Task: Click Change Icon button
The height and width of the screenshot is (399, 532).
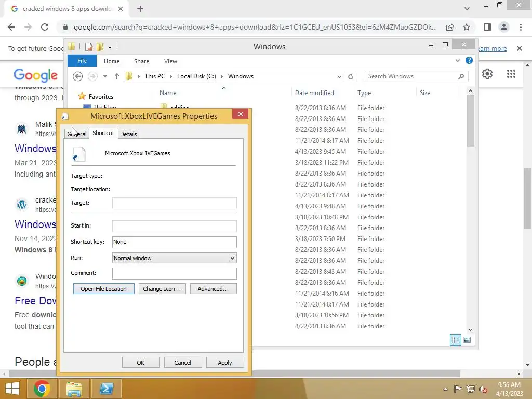Action: [x=162, y=289]
